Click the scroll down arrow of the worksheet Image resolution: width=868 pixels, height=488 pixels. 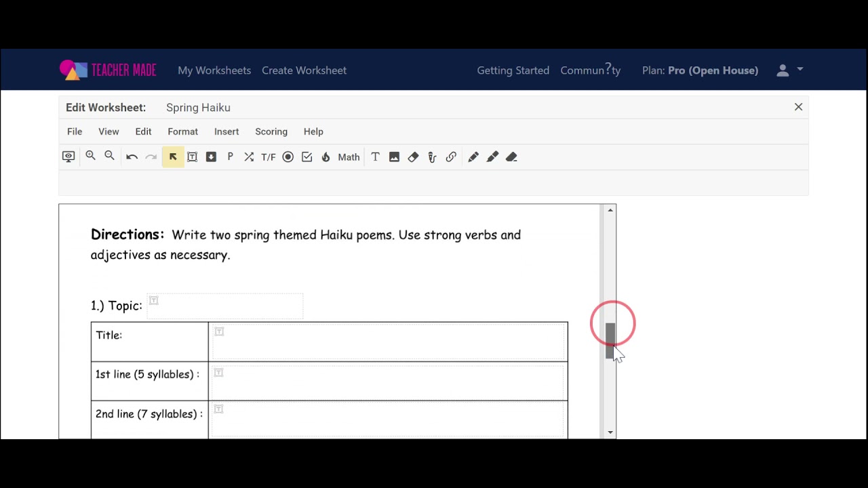[610, 432]
